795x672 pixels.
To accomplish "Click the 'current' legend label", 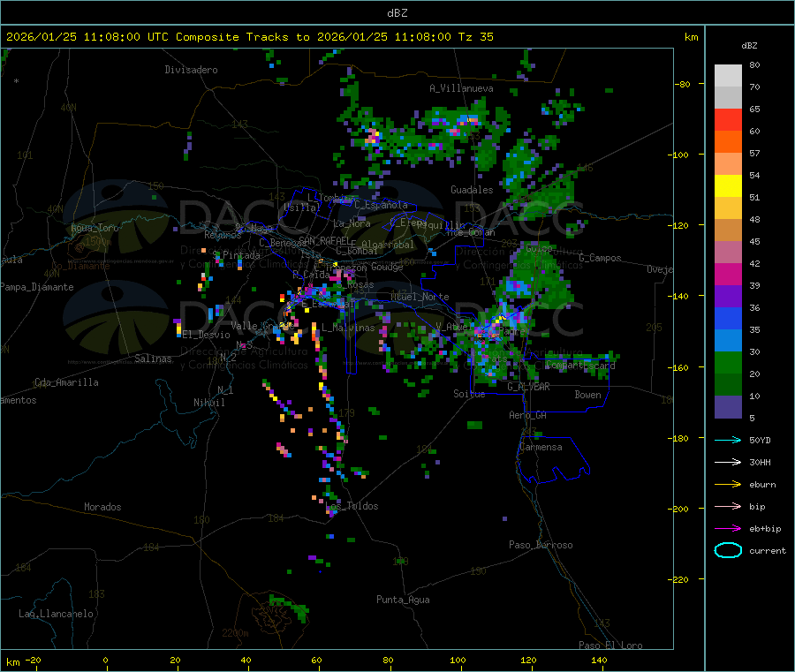I will (x=768, y=551).
